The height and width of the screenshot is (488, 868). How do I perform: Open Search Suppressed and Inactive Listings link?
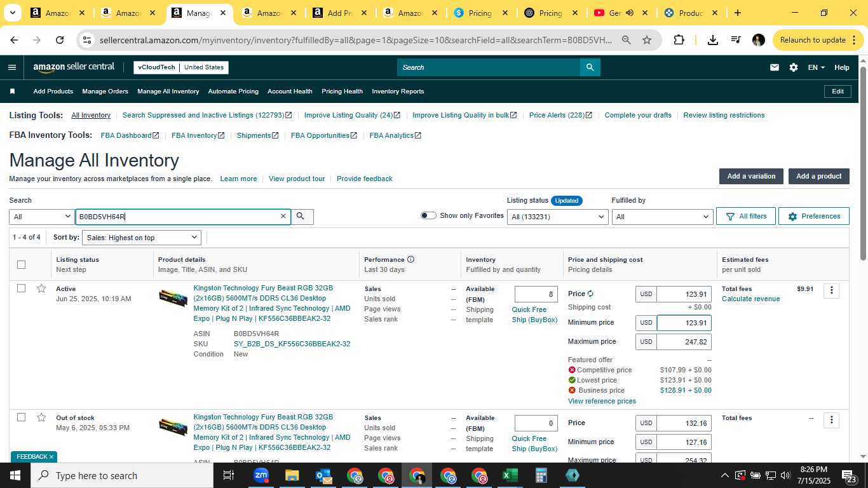click(x=207, y=115)
